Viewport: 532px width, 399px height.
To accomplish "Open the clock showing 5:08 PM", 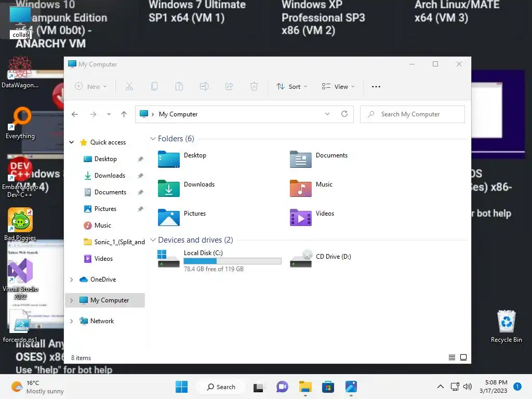I will click(x=494, y=387).
